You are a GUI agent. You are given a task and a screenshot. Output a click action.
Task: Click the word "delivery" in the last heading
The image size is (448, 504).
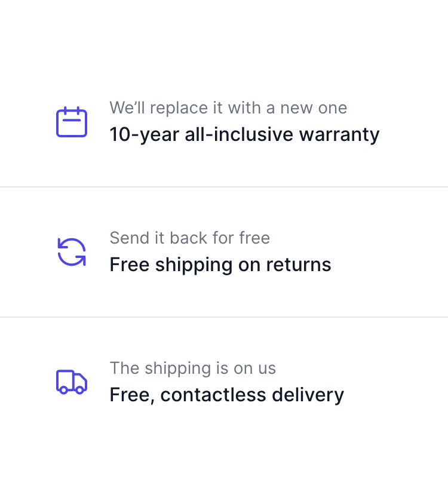click(308, 395)
